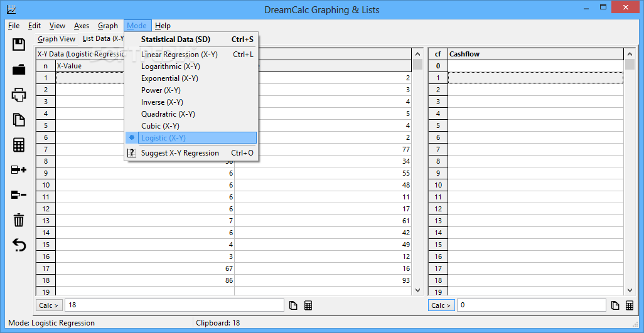644x333 pixels.
Task: Click Cashflow list scrollbar up arrow
Action: (630, 54)
